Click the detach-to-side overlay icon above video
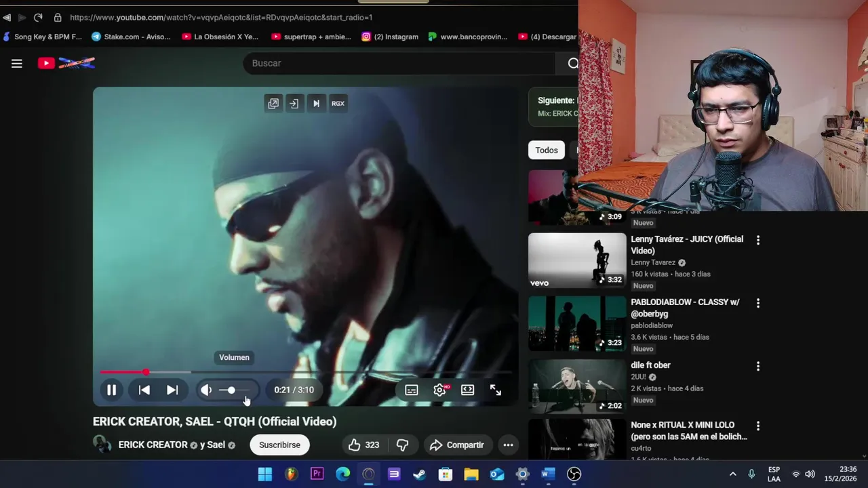Screen dimensions: 868x488 [294, 104]
